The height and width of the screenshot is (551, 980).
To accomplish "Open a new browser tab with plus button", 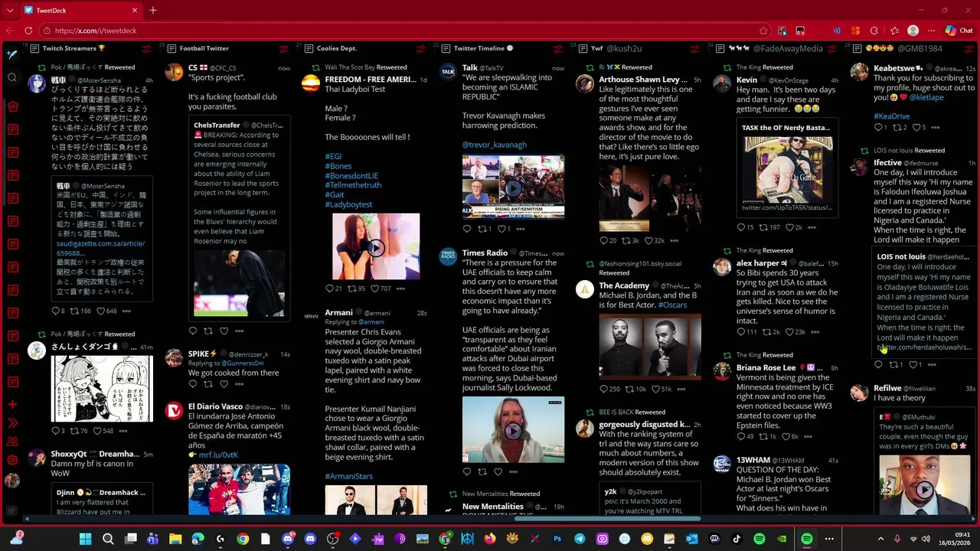I will [152, 10].
